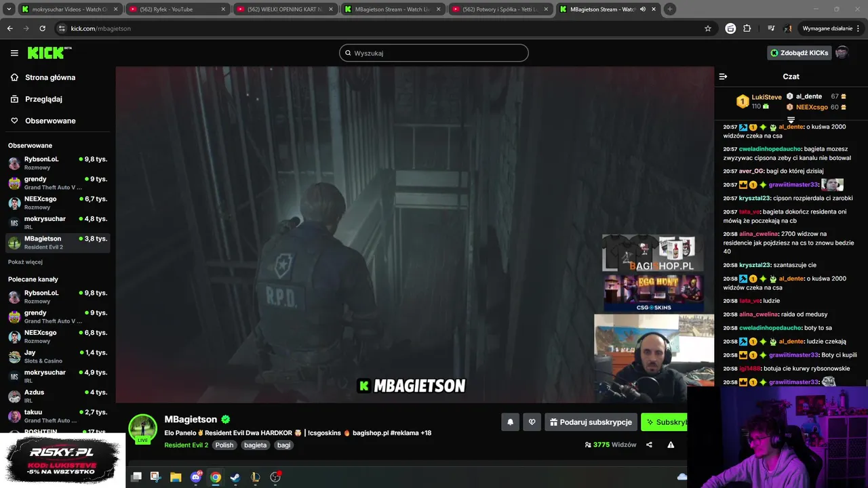
Task: Click the BAGISHOP.PL banner in stream
Action: coord(652,255)
